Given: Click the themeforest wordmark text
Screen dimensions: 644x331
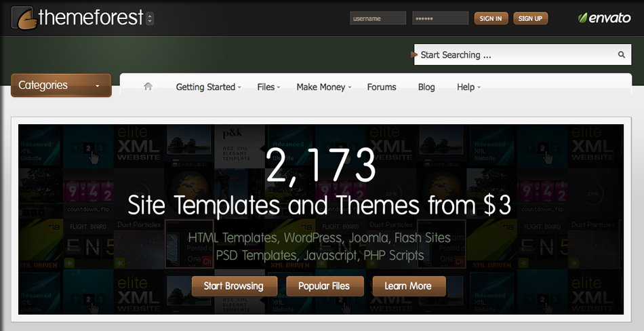Looking at the screenshot, I should pyautogui.click(x=91, y=18).
